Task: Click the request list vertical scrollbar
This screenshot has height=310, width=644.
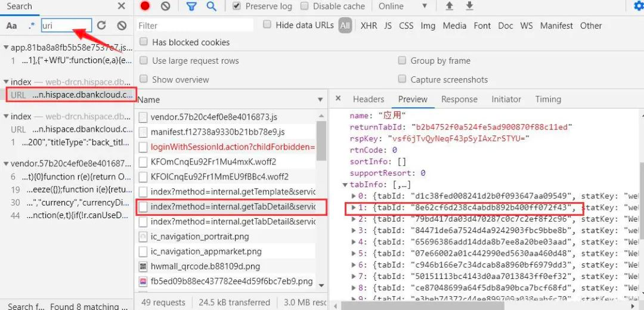Action: coord(321,142)
